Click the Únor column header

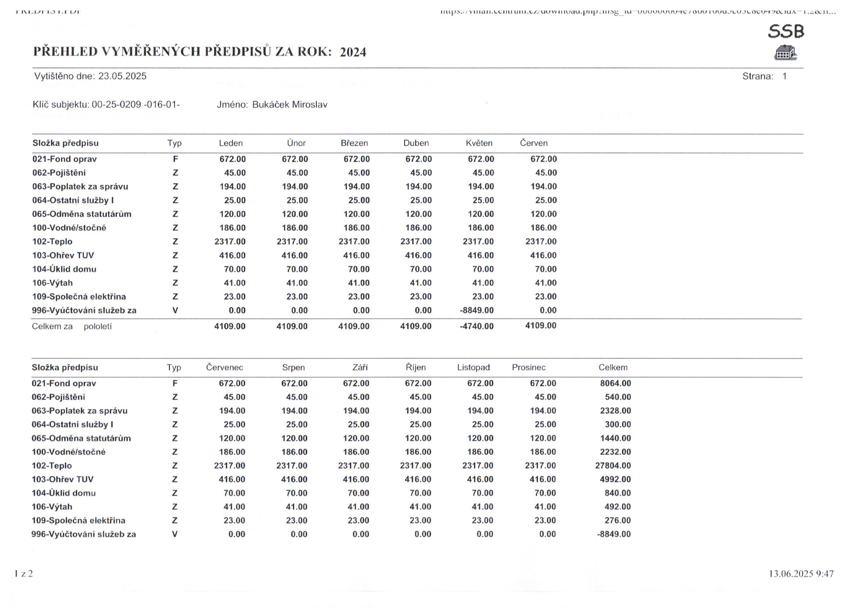tap(296, 143)
